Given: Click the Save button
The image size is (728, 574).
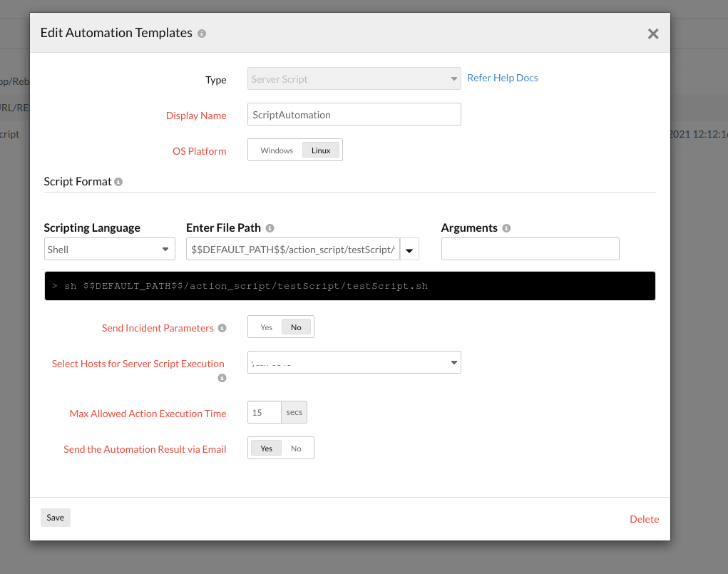Looking at the screenshot, I should coord(55,518).
